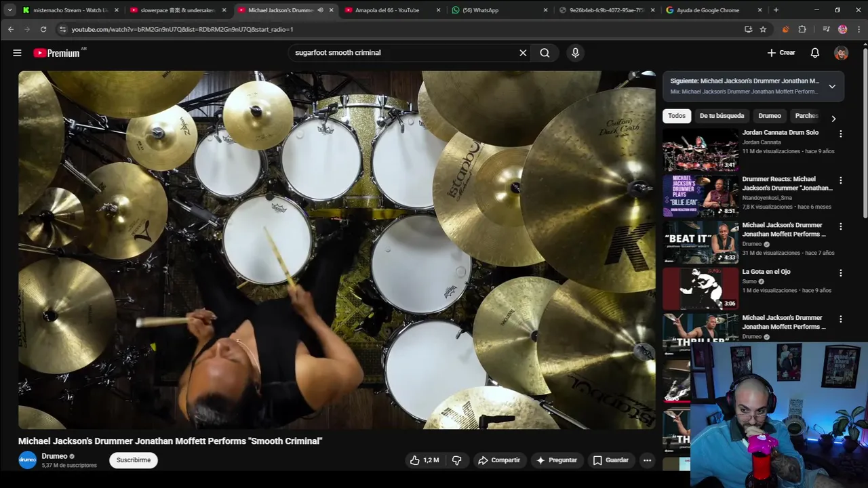
Task: Open options for Jordan Cannata Drum Solo
Action: click(840, 134)
